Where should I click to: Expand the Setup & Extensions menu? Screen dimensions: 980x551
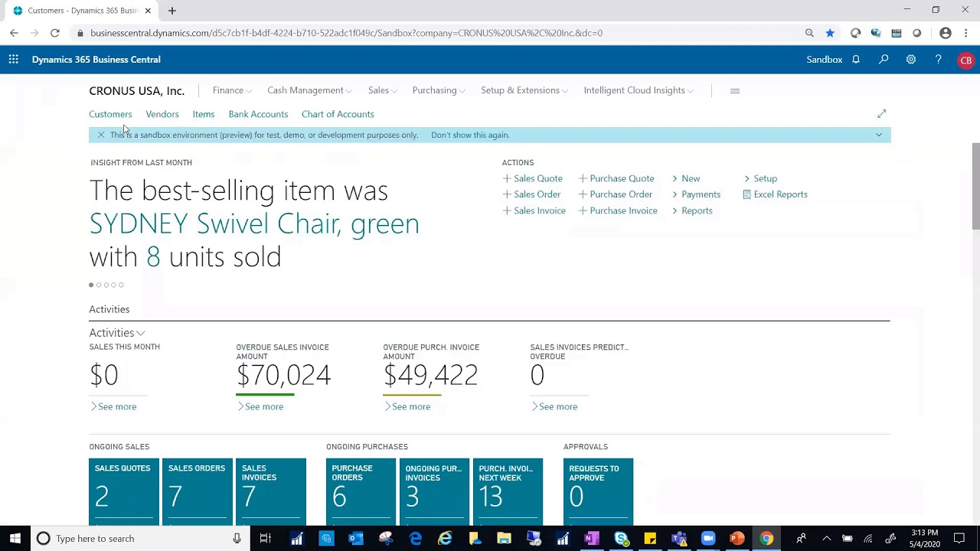point(524,90)
